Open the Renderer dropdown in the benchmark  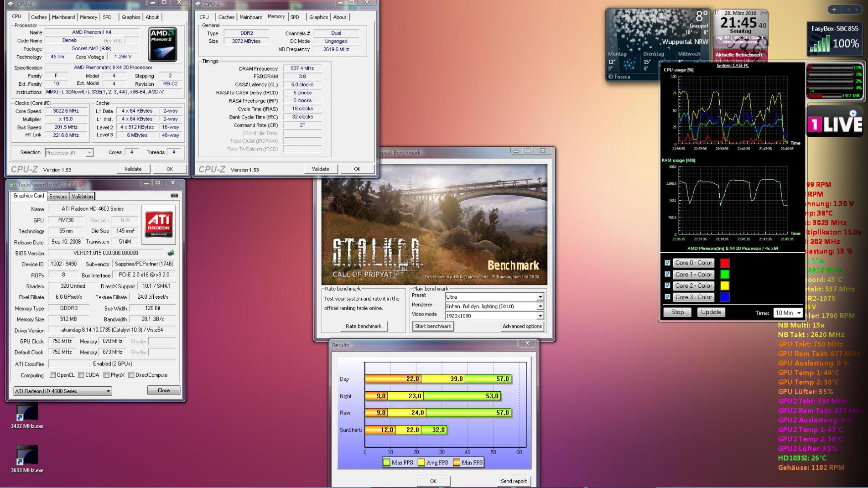(494, 306)
